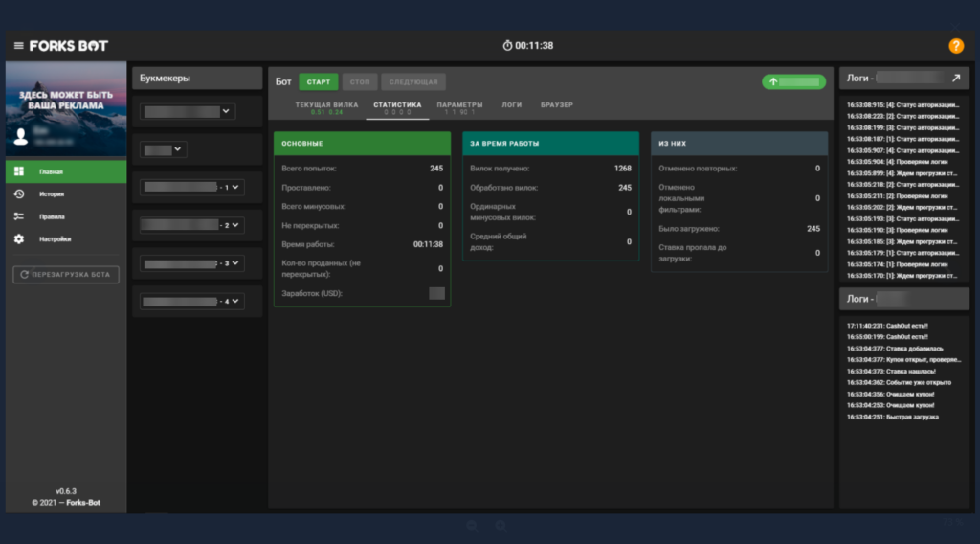This screenshot has width=980, height=544.
Task: Click the Forks-Bot copyright link
Action: click(83, 503)
